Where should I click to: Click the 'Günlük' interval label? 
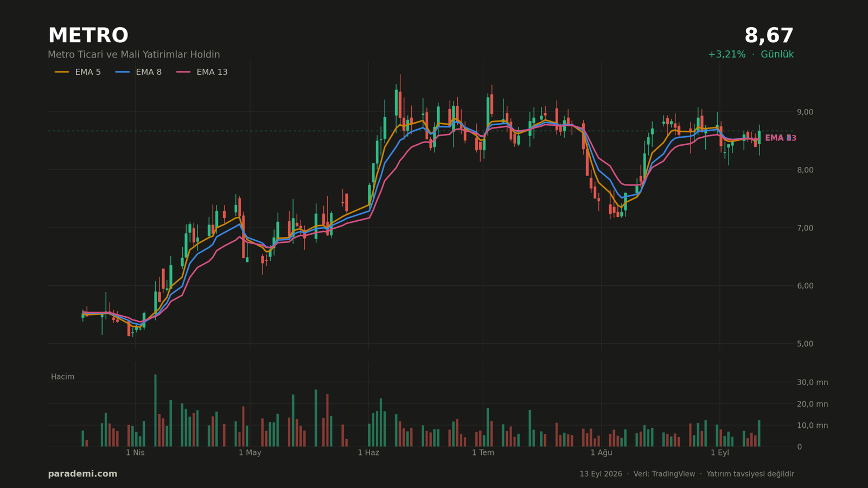click(777, 55)
